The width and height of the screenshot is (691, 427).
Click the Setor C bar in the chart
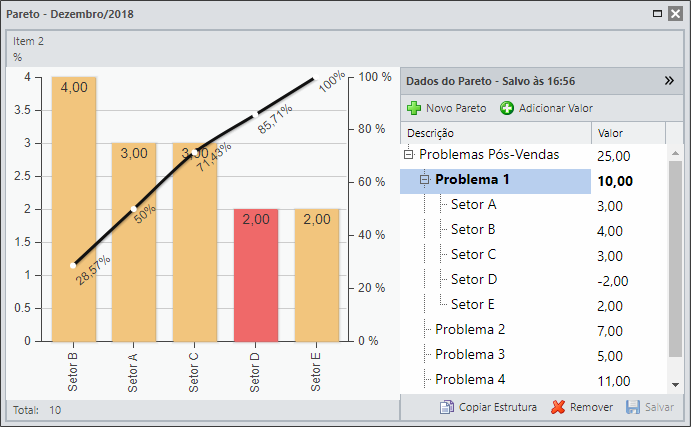pos(195,242)
